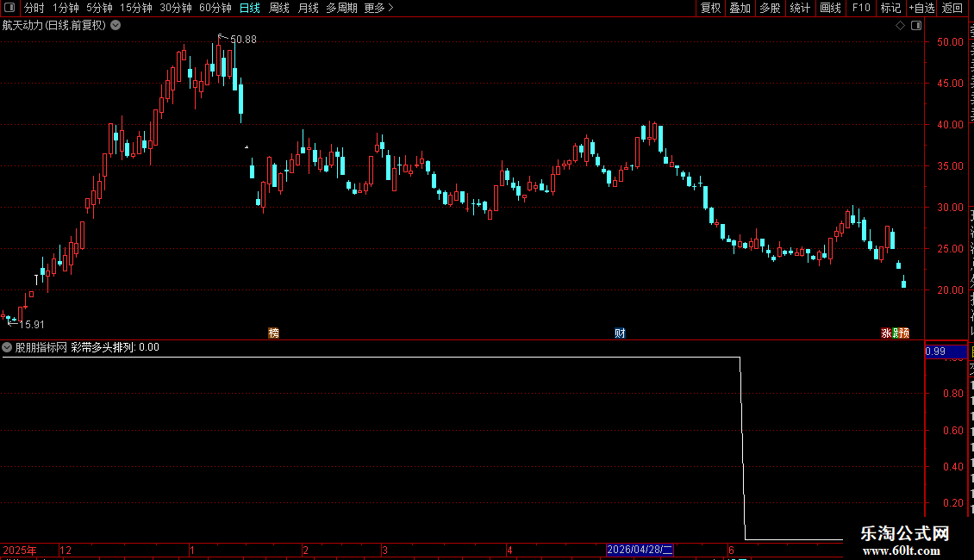Open the 多股 multi-stock view
The height and width of the screenshot is (560, 974).
click(x=771, y=8)
